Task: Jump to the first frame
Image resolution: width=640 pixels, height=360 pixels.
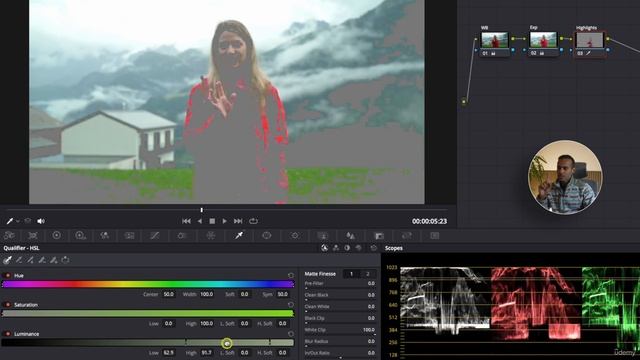Action: pos(187,221)
